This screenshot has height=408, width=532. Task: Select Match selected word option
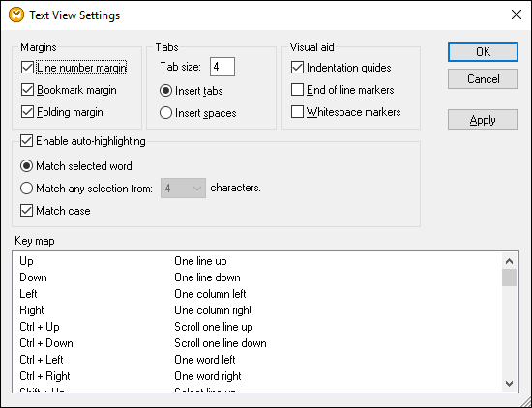click(x=26, y=166)
